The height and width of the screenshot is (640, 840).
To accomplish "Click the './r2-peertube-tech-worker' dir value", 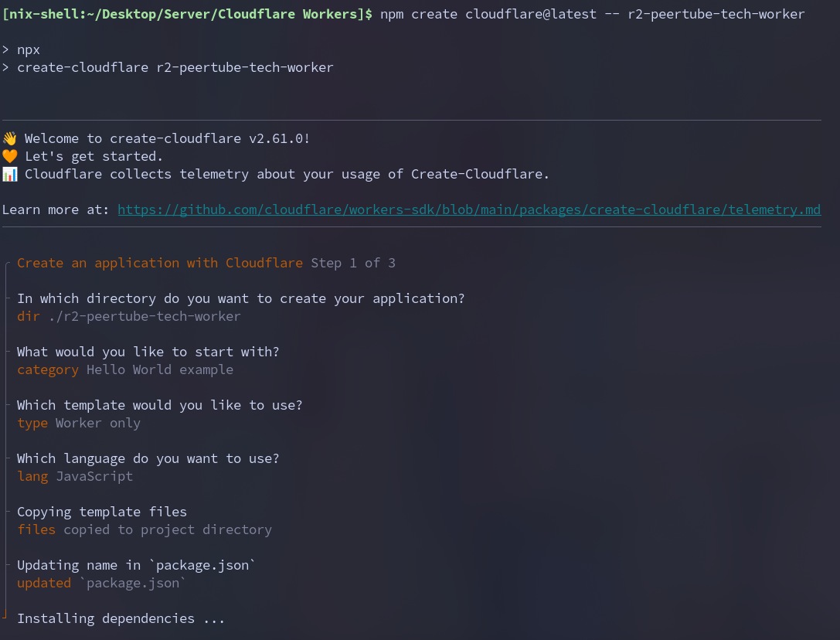I will click(x=144, y=316).
